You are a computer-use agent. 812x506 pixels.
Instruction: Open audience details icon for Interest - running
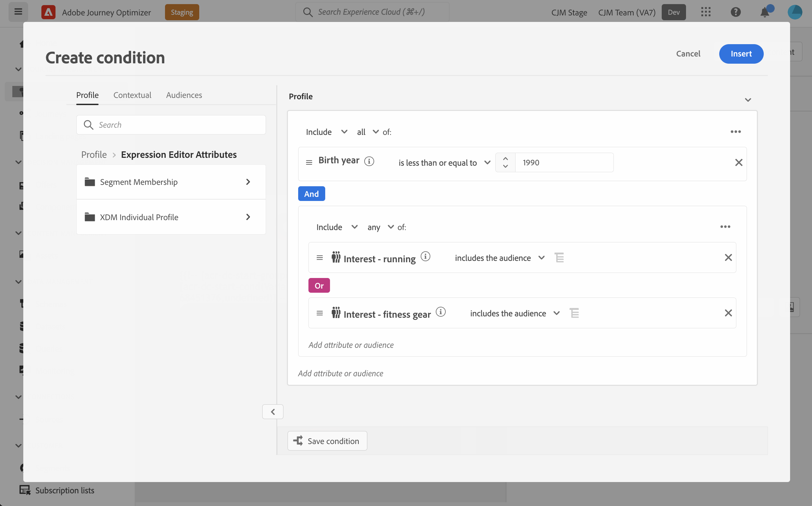[559, 257]
